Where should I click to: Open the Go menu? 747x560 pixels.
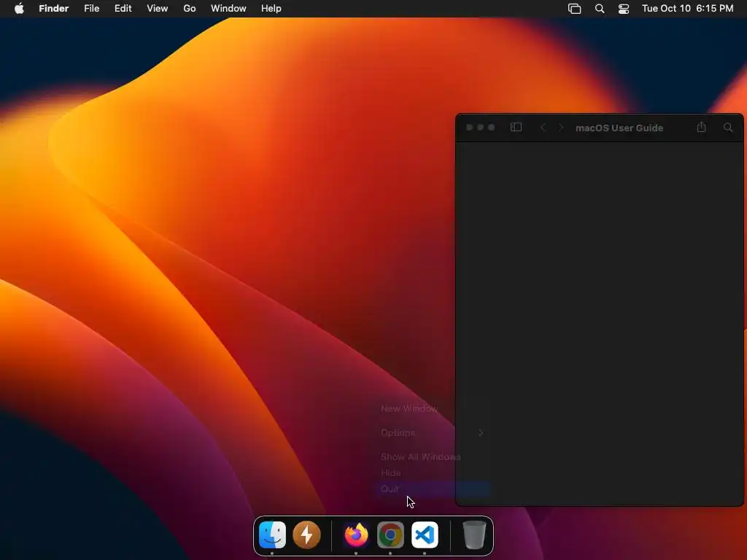pyautogui.click(x=190, y=9)
